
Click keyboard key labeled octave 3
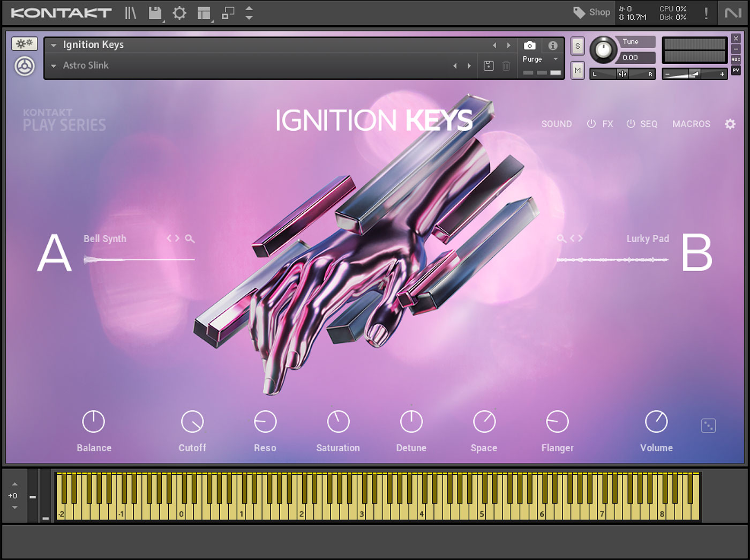[x=362, y=513]
